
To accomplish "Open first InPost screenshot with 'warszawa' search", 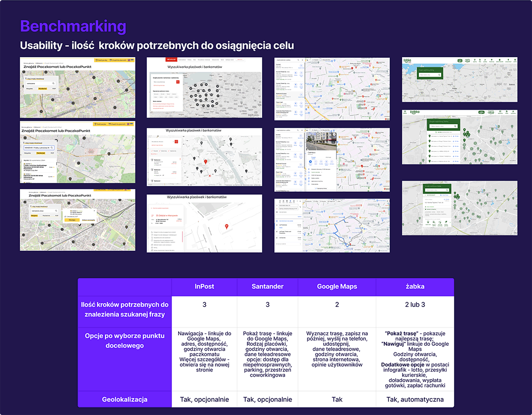I will [x=78, y=87].
